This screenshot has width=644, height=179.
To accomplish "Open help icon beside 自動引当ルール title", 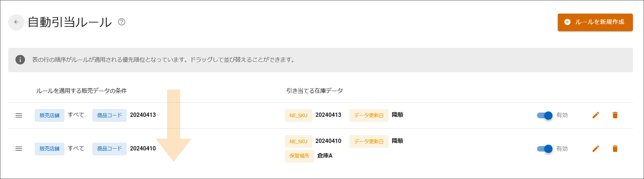I will pyautogui.click(x=122, y=22).
